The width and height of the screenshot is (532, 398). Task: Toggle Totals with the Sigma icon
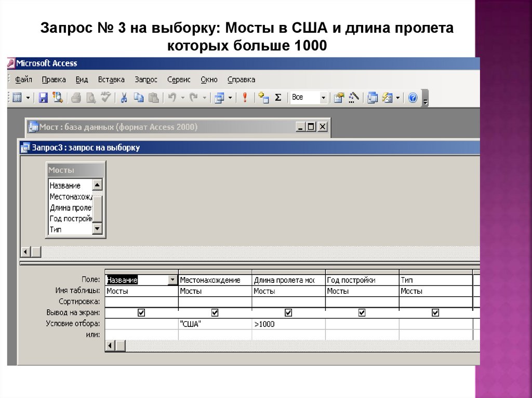pyautogui.click(x=278, y=98)
